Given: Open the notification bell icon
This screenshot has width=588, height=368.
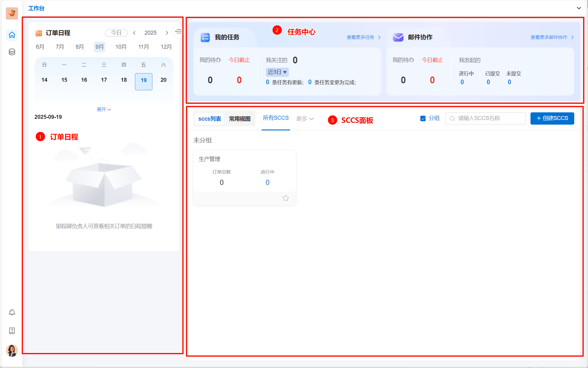Looking at the screenshot, I should click(x=12, y=312).
